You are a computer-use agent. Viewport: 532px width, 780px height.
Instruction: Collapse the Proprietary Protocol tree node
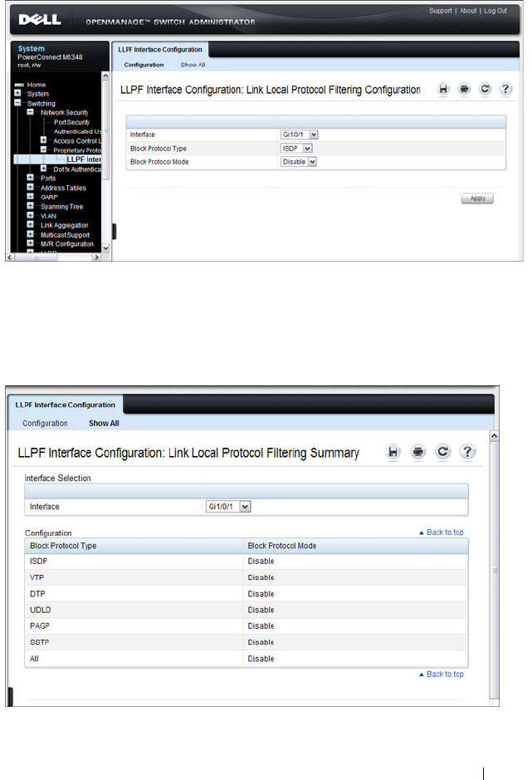43,150
